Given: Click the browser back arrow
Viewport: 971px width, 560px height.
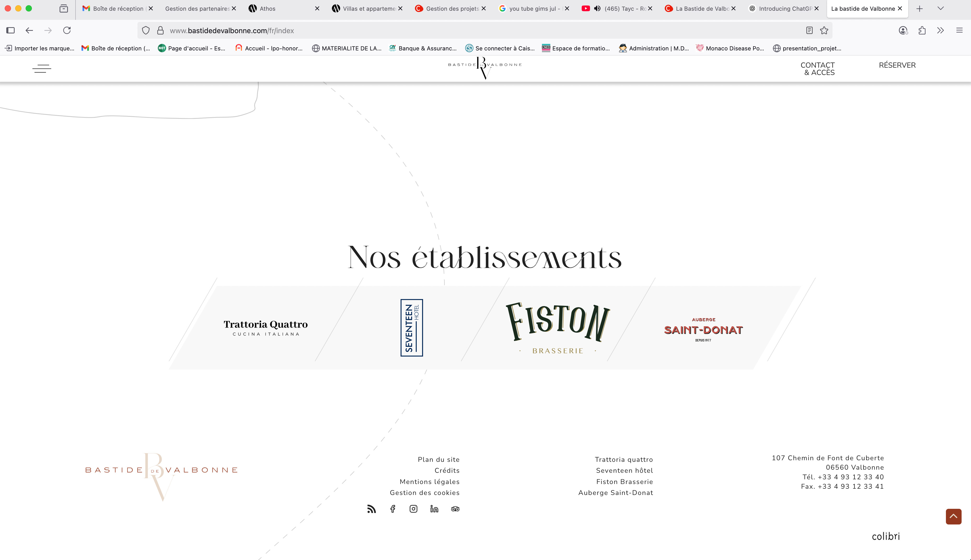Looking at the screenshot, I should coord(29,30).
